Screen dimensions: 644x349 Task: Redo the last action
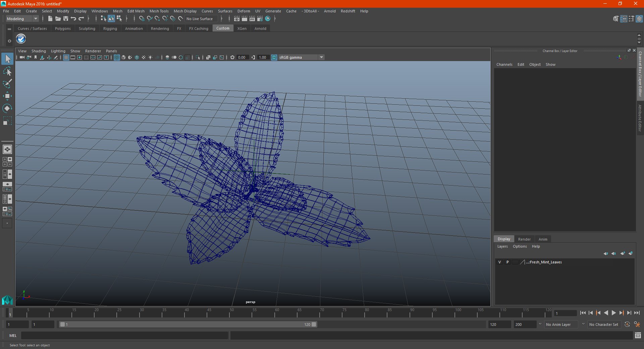point(81,19)
